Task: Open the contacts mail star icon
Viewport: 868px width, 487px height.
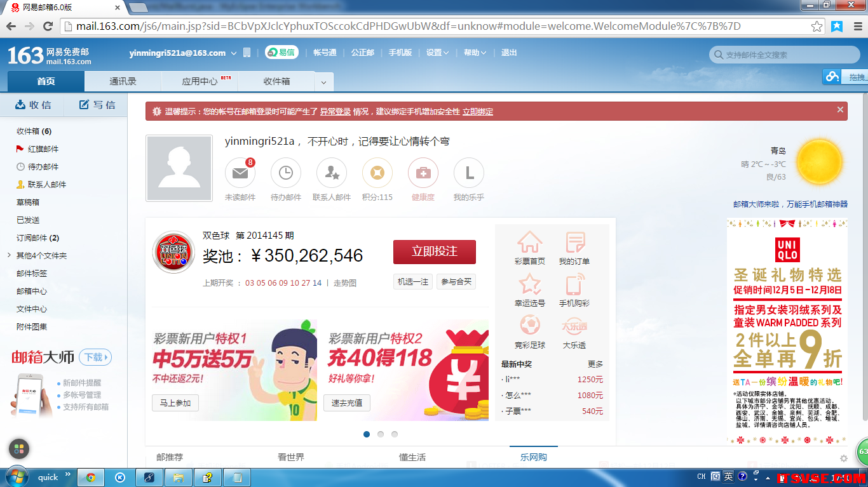Action: tap(332, 173)
